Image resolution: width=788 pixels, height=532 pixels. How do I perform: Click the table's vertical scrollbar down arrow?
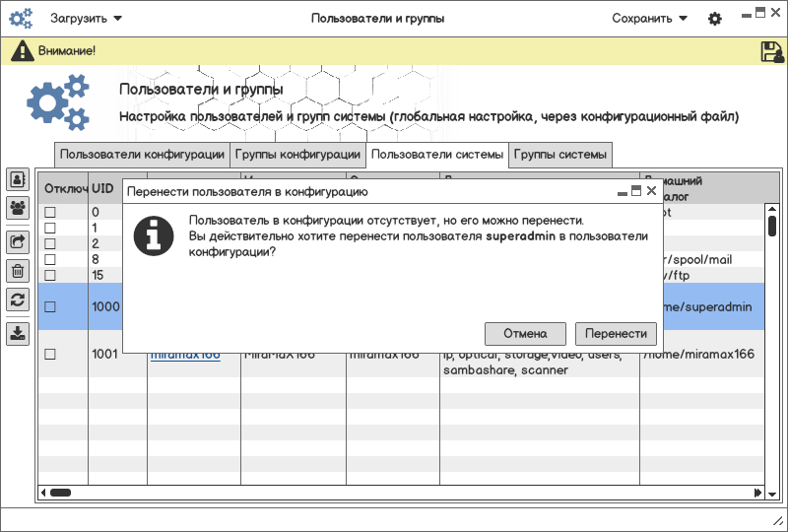pyautogui.click(x=772, y=480)
